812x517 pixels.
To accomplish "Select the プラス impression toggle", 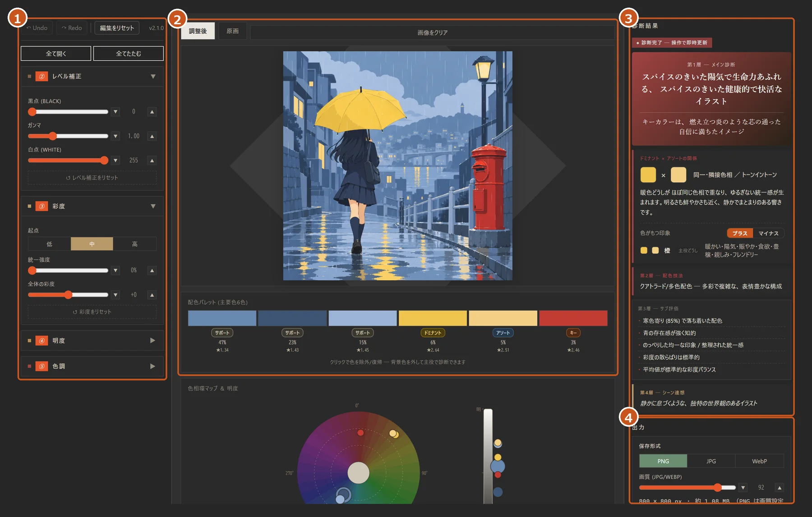I will 740,233.
